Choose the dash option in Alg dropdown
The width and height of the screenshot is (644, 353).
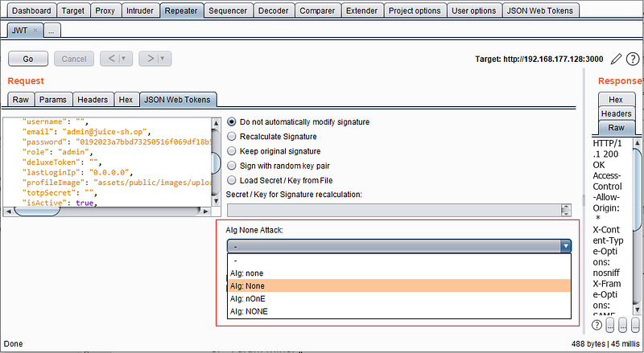[399, 261]
